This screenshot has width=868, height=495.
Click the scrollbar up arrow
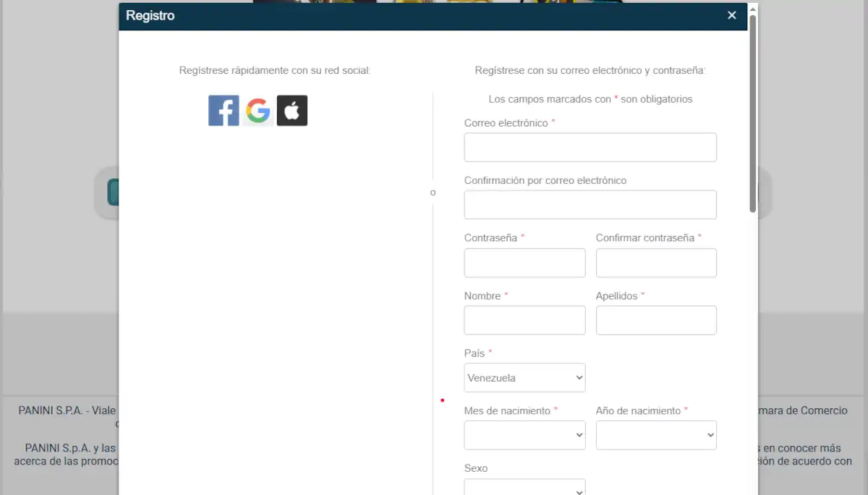coord(752,7)
